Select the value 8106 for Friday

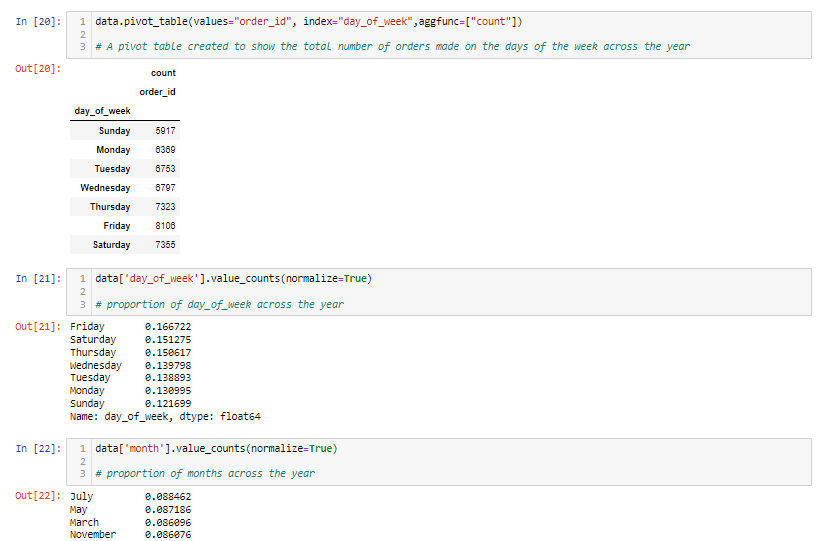[x=165, y=226]
